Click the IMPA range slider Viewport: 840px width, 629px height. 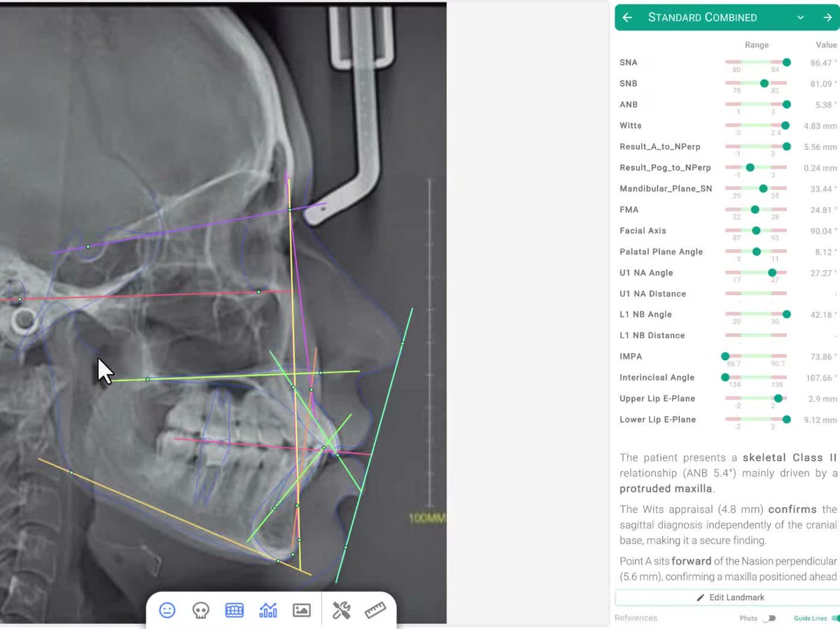tap(756, 357)
